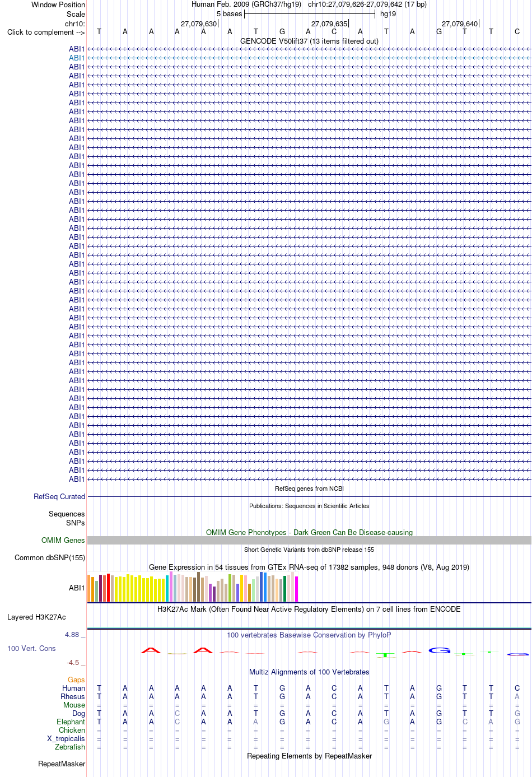The width and height of the screenshot is (532, 777).
Task: Click the magenta bar at the GTEx chart's end
Action: pyautogui.click(x=296, y=589)
